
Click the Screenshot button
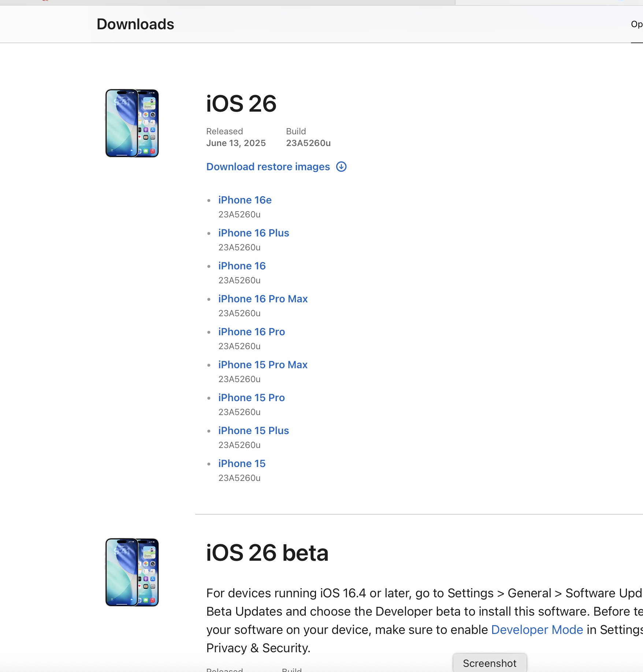[x=490, y=663]
